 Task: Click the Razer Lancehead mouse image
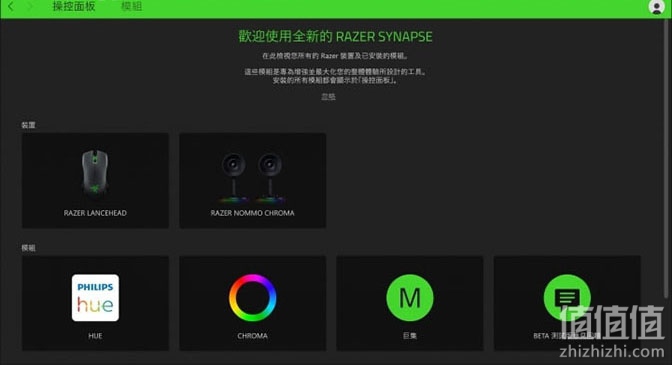[95, 173]
